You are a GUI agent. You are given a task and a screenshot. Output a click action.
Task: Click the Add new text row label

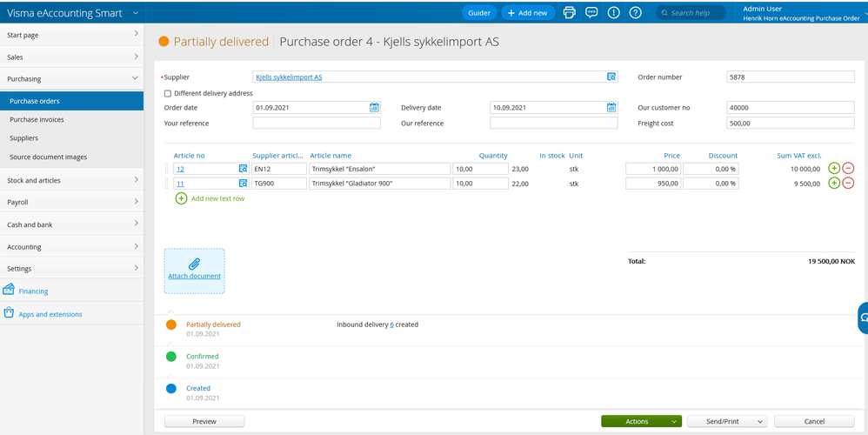[x=217, y=198]
